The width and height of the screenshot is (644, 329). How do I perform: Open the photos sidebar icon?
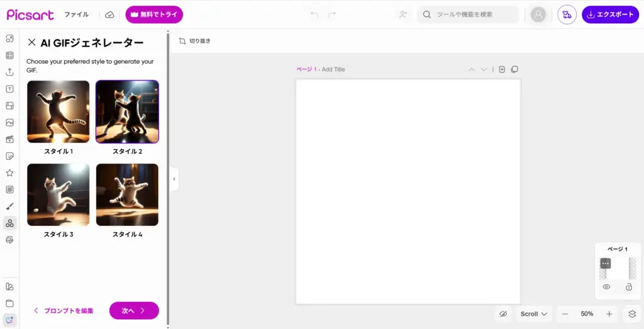9,123
